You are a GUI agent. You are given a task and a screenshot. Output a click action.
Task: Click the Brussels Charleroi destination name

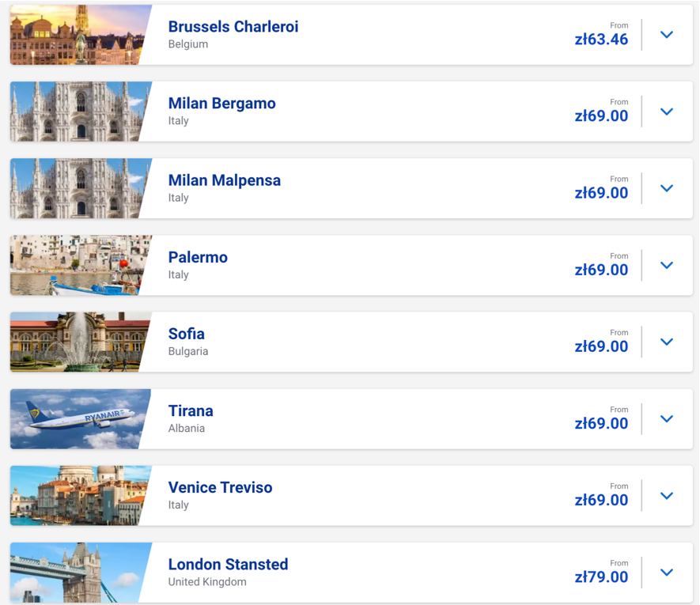tap(233, 26)
